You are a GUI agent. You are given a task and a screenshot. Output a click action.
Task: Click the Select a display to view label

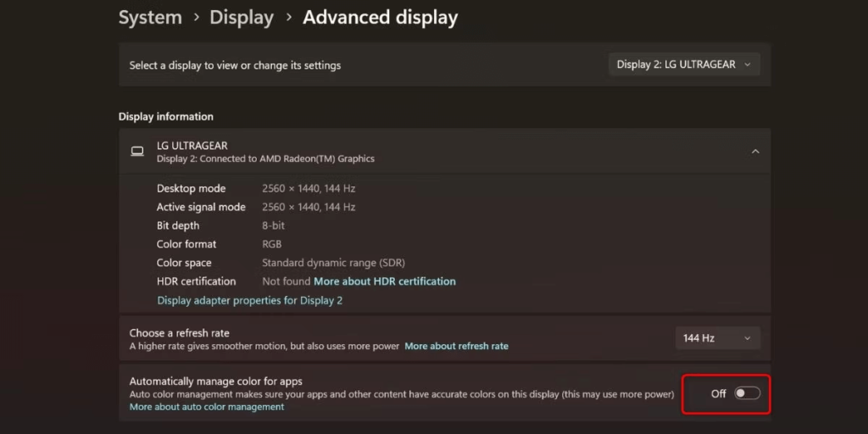pos(235,65)
